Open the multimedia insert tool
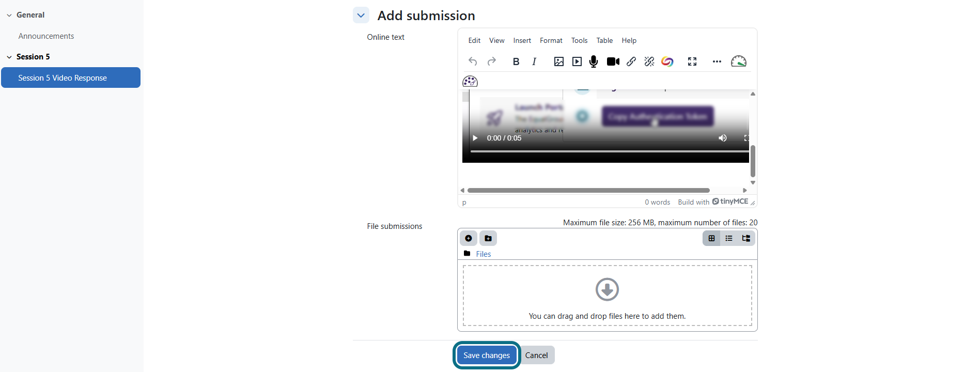Viewport: 980px width, 372px height. (x=577, y=61)
